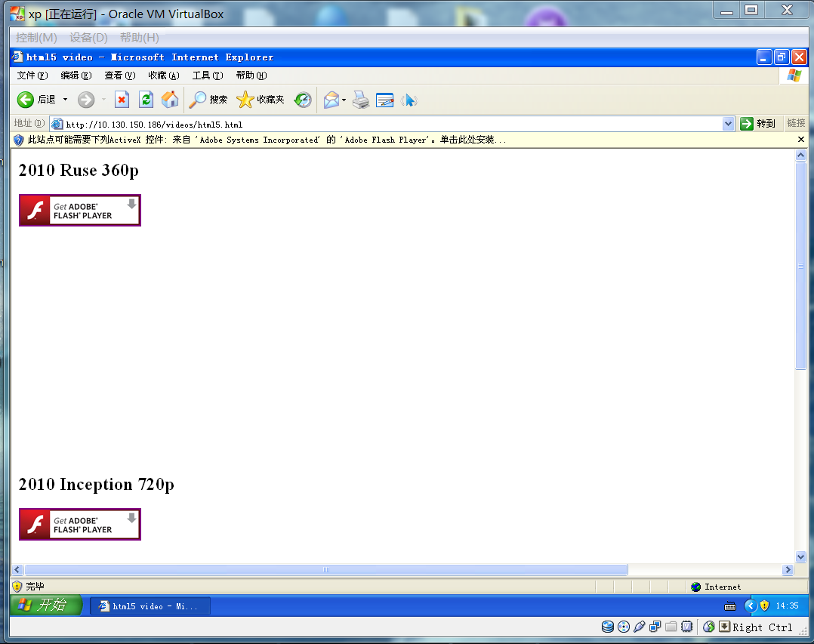Click the VirtualBox hard disk activity icon
814x644 pixels.
pos(607,627)
